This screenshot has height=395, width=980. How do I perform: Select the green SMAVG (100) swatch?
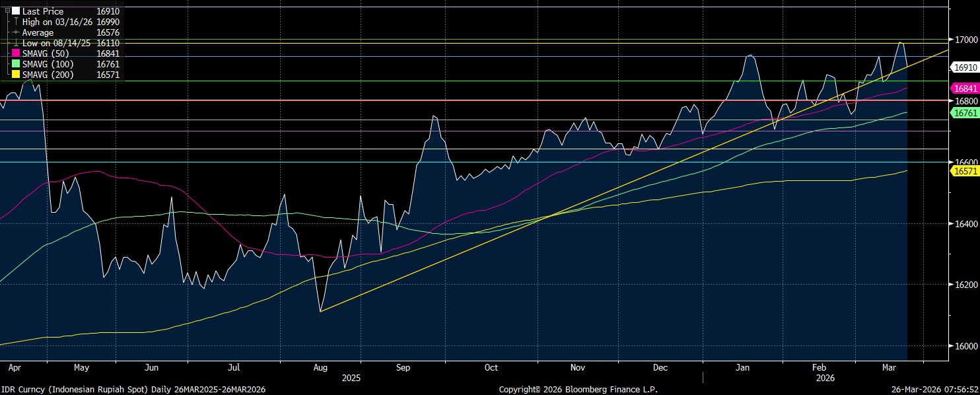tap(16, 64)
